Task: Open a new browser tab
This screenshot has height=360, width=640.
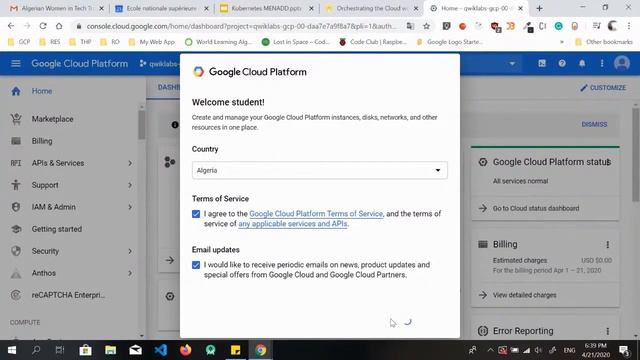Action: pos(539,8)
